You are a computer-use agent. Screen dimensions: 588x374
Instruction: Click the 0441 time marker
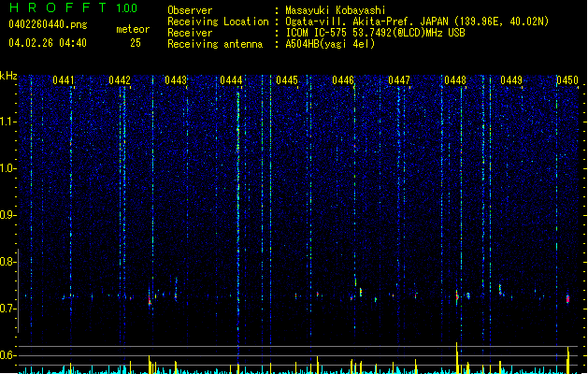coord(63,80)
